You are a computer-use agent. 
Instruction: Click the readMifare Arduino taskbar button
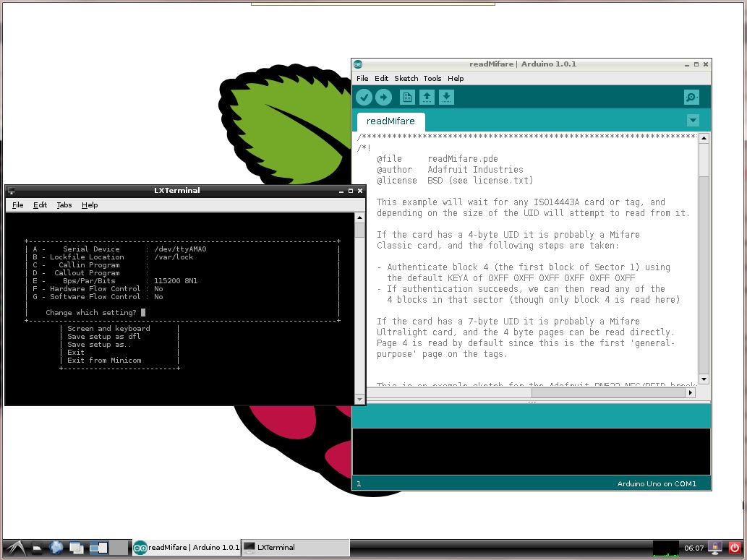(187, 548)
